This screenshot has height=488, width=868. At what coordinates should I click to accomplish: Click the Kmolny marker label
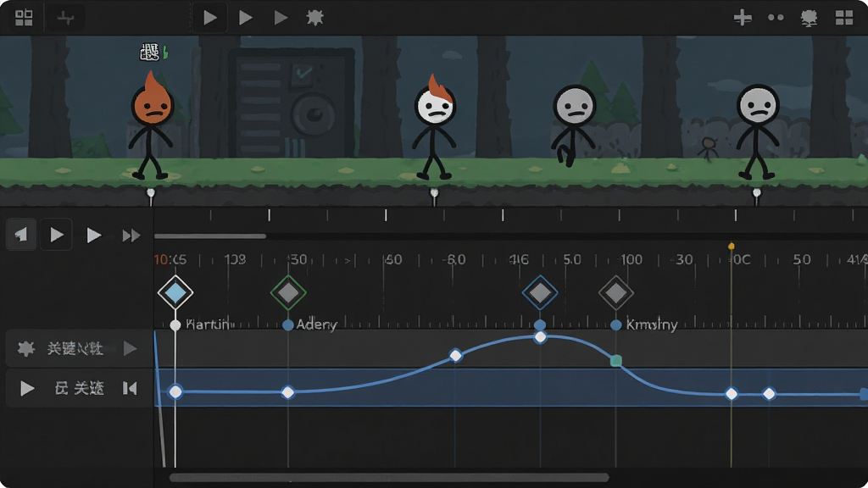pyautogui.click(x=652, y=324)
